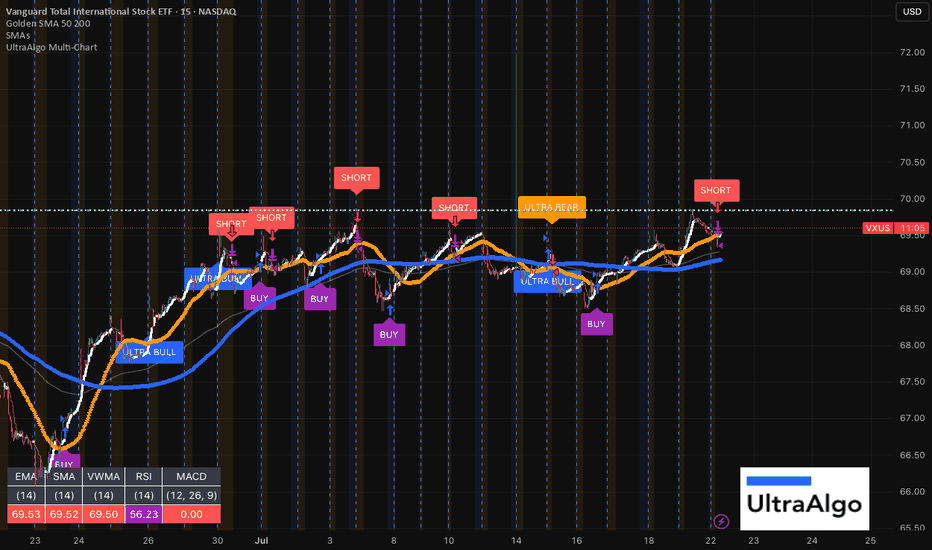Image resolution: width=932 pixels, height=550 pixels.
Task: Click the 66.00 price axis label
Action: 912,491
